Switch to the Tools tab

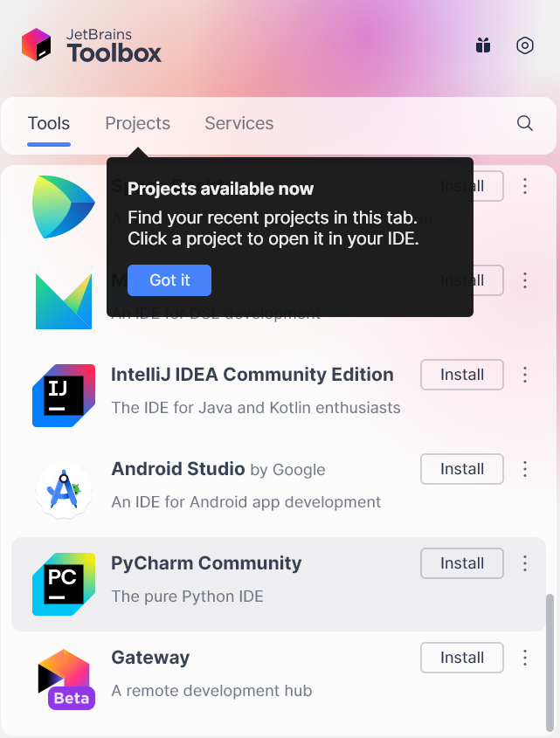[49, 123]
